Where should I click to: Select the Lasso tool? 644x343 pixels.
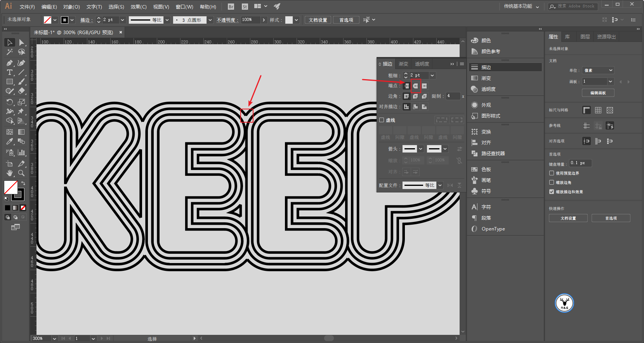click(x=21, y=52)
